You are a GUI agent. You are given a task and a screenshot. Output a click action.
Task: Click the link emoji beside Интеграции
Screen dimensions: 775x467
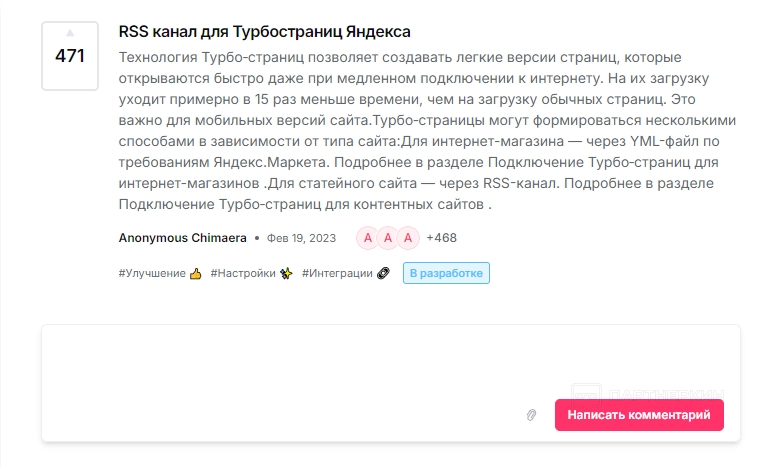[x=383, y=273]
